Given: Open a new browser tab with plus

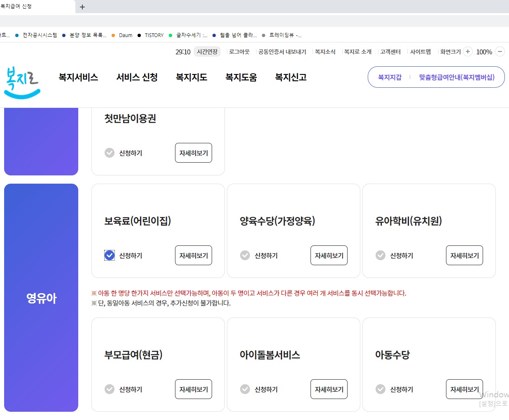Looking at the screenshot, I should coord(82,7).
